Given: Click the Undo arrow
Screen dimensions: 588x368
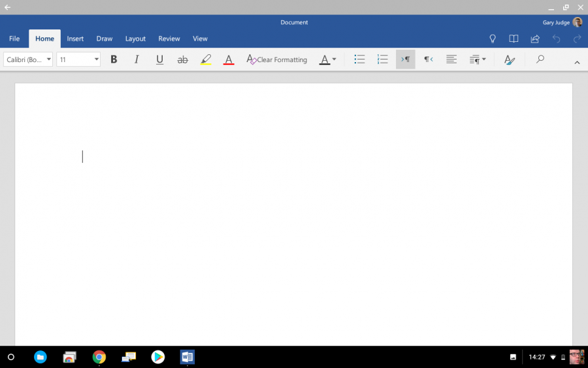Looking at the screenshot, I should pos(556,39).
